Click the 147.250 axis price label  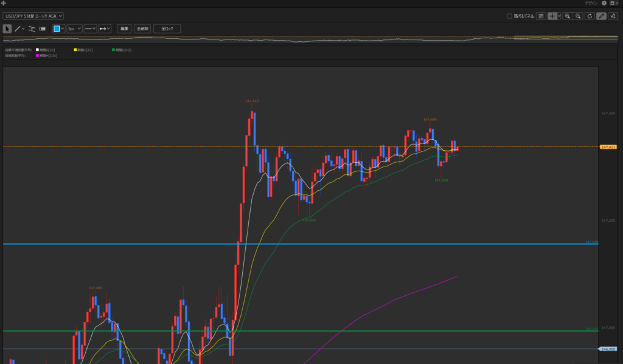pos(608,221)
